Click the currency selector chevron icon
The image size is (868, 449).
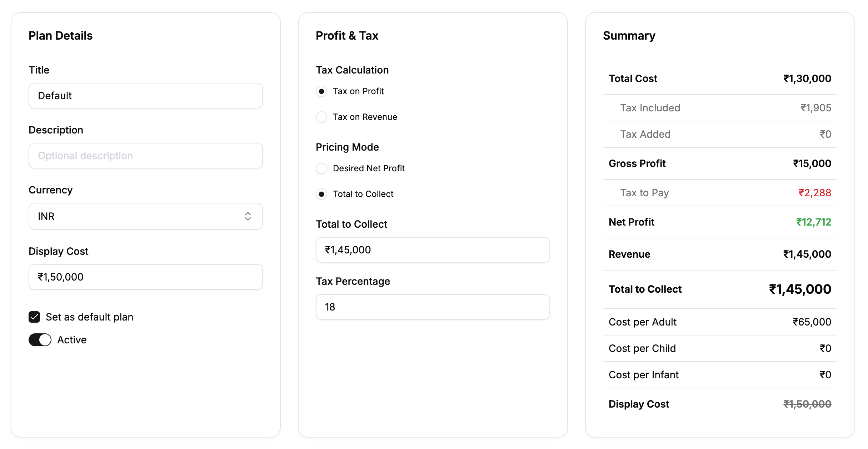(248, 216)
